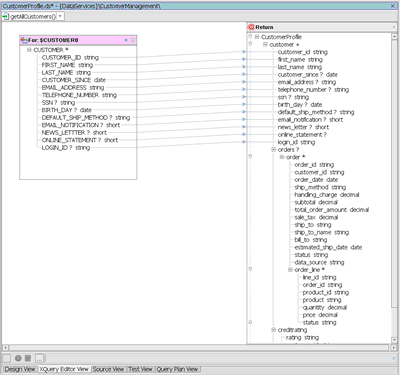Switch to the Design View tab
This screenshot has height=375, width=400.
[20, 369]
